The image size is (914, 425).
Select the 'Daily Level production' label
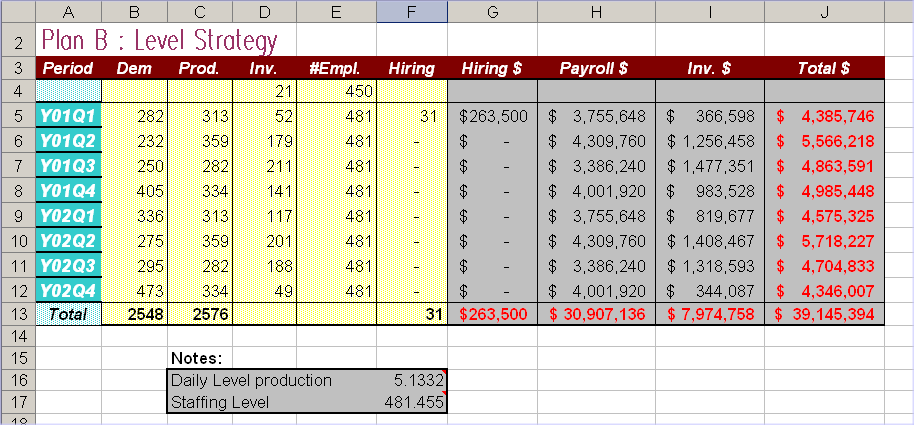[x=251, y=381]
